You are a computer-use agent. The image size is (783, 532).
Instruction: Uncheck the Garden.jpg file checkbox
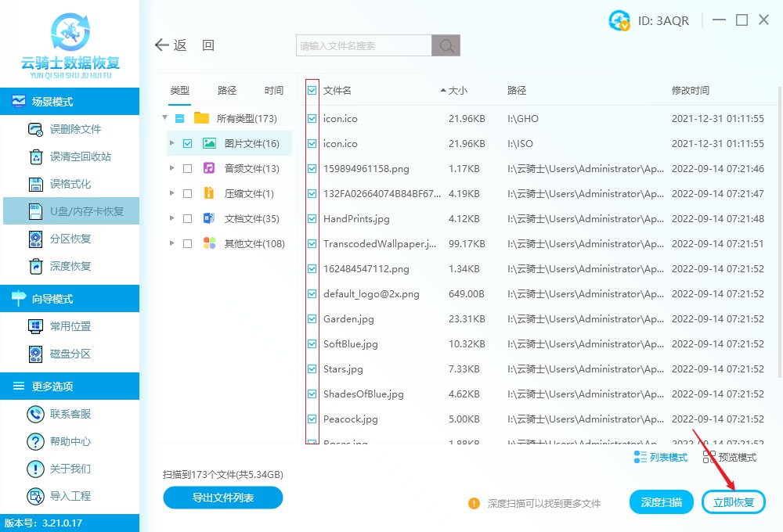[312, 318]
